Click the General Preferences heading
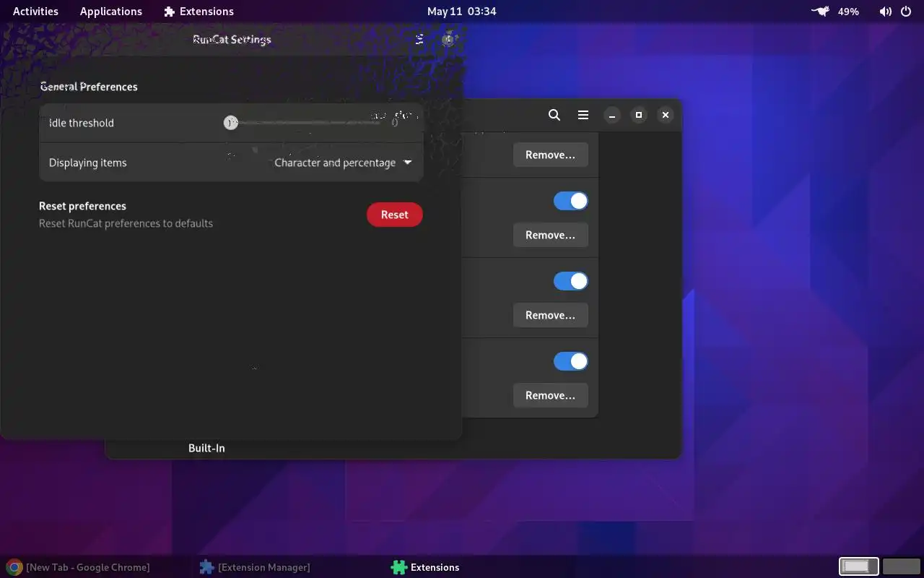 coord(89,87)
